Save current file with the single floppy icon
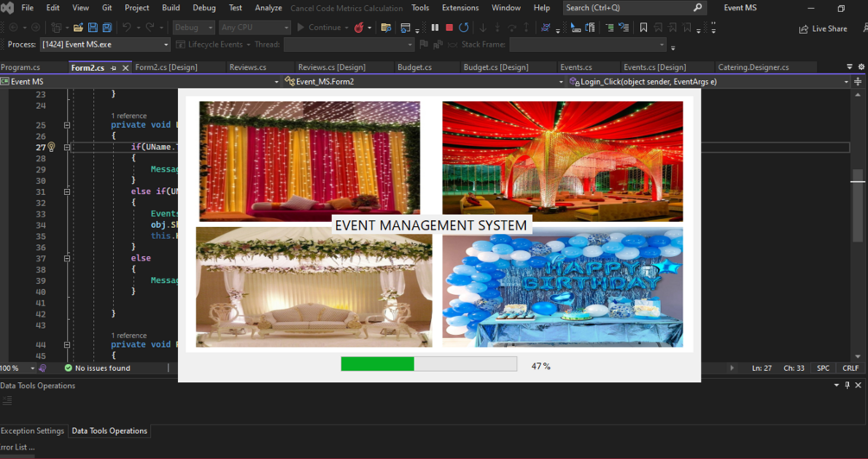Image resolution: width=868 pixels, height=459 pixels. (92, 28)
